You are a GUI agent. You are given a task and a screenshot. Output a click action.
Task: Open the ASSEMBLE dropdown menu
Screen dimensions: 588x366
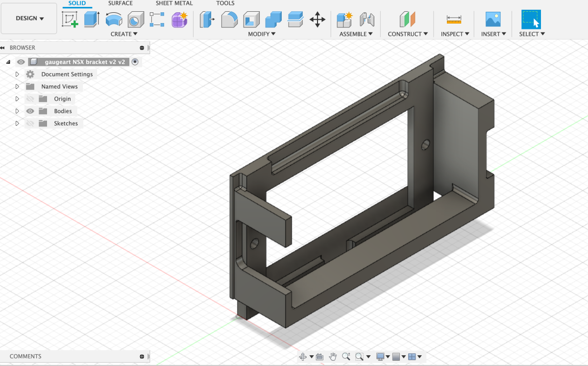tap(356, 34)
